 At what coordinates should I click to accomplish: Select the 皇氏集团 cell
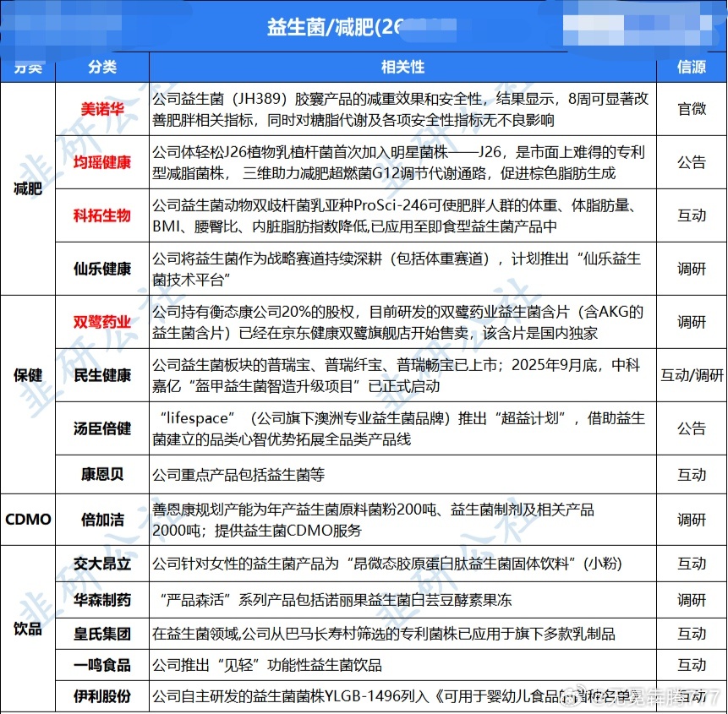point(102,634)
